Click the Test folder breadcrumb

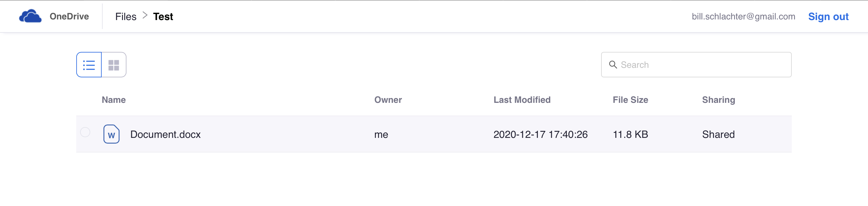pos(163,17)
